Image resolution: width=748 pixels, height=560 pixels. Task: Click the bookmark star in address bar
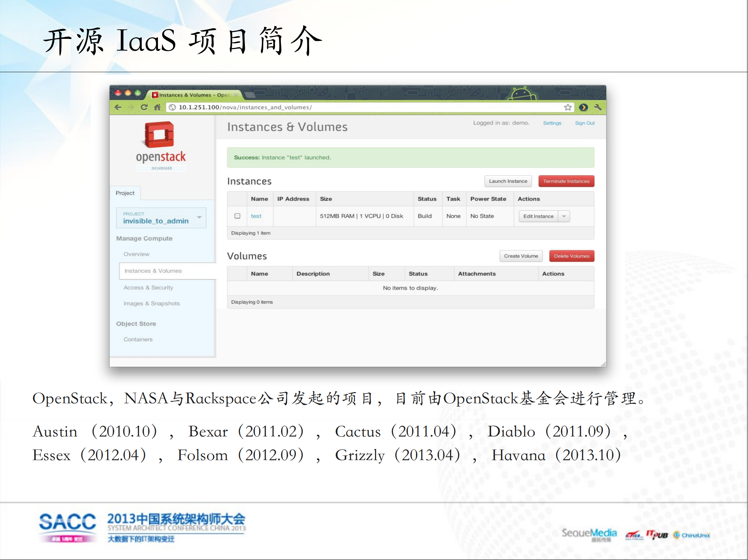(x=568, y=107)
